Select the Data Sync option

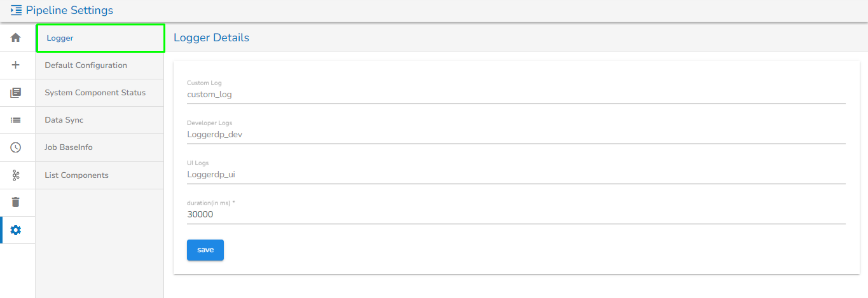[100, 120]
